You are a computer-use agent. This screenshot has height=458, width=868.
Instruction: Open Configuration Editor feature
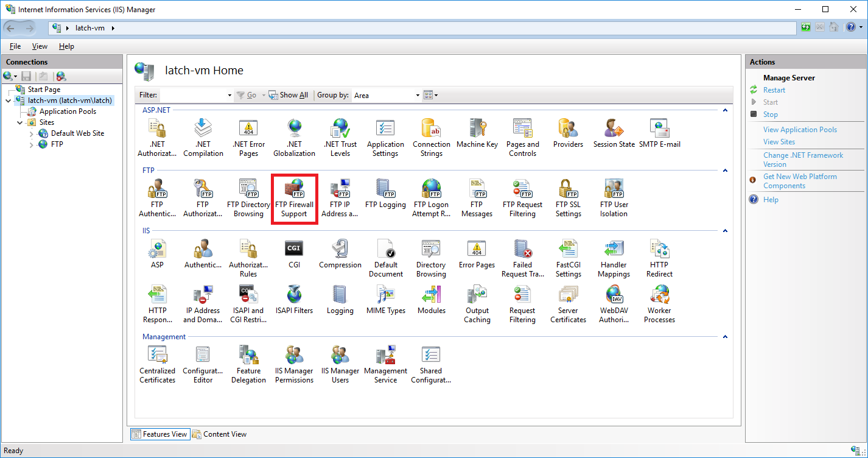point(203,364)
